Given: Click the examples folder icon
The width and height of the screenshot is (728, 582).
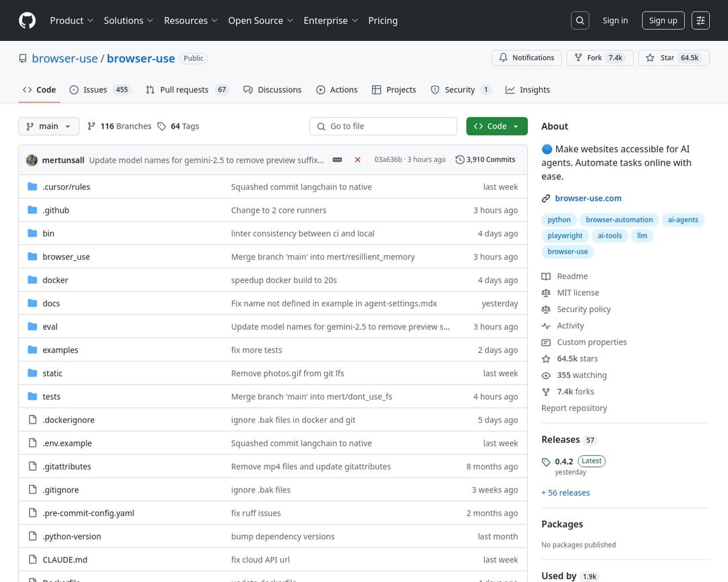Looking at the screenshot, I should [x=32, y=350].
